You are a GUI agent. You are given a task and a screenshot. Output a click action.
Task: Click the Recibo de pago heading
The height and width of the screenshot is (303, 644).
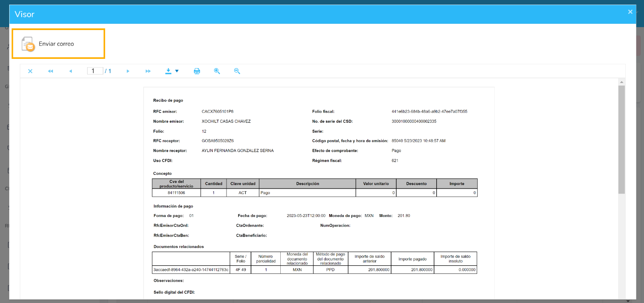pos(168,101)
